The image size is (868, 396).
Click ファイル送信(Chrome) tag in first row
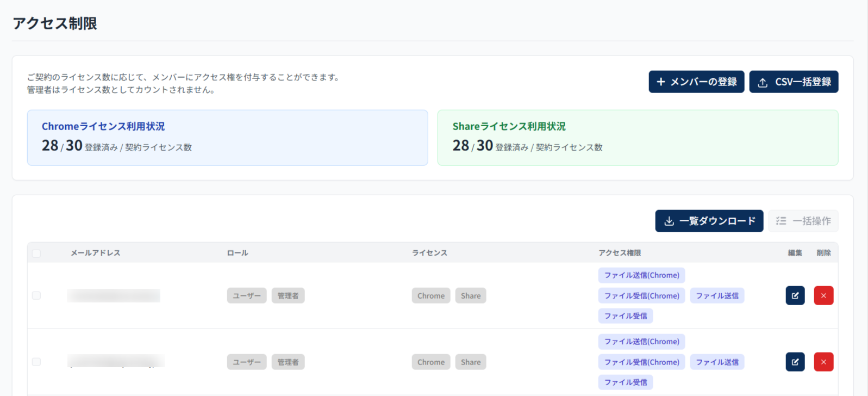coord(641,275)
